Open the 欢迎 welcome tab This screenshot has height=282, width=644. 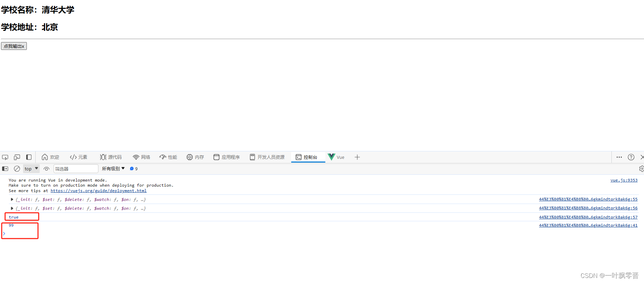click(x=50, y=157)
